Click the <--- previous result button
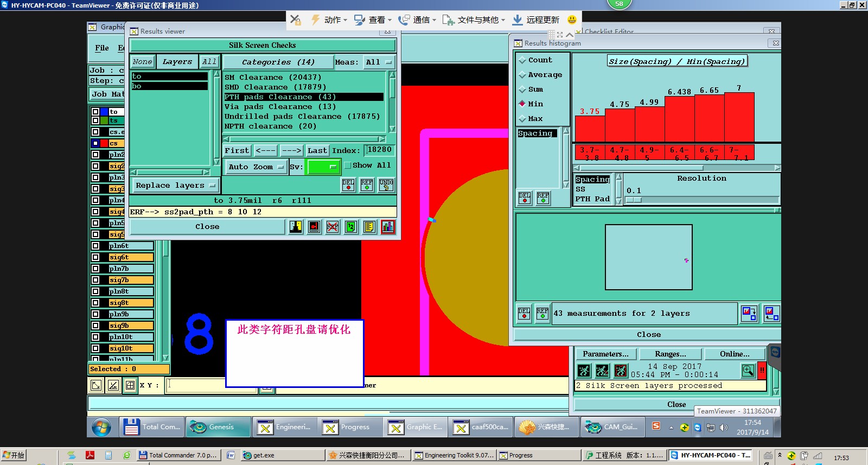This screenshot has width=868, height=465. [266, 151]
